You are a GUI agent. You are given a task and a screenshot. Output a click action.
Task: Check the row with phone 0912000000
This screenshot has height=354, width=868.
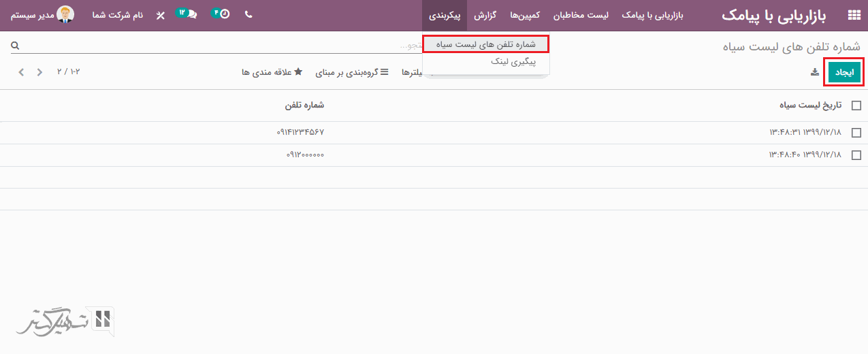pos(856,155)
